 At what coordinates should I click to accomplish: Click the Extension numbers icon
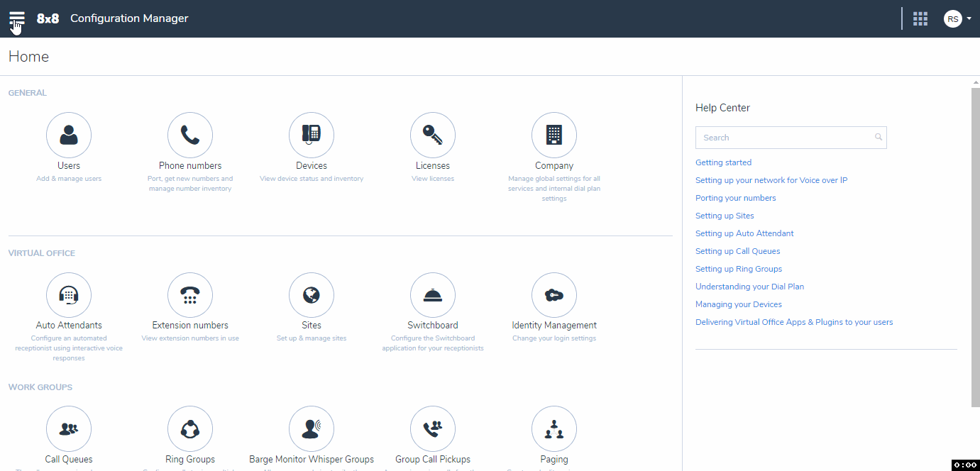click(x=190, y=295)
